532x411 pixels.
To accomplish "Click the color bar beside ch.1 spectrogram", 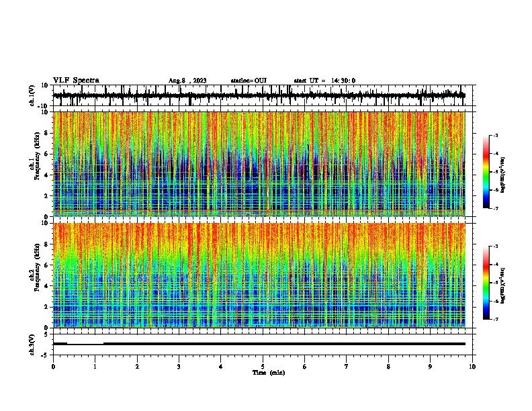I will pos(486,172).
